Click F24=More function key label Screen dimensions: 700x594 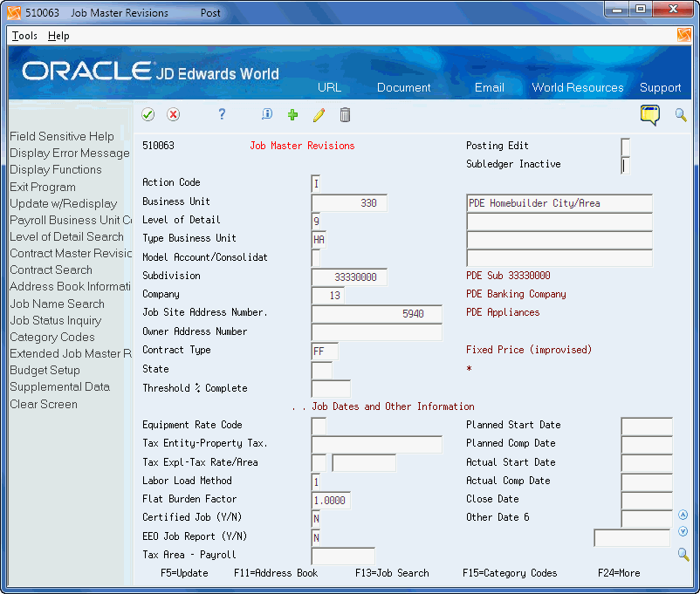619,573
